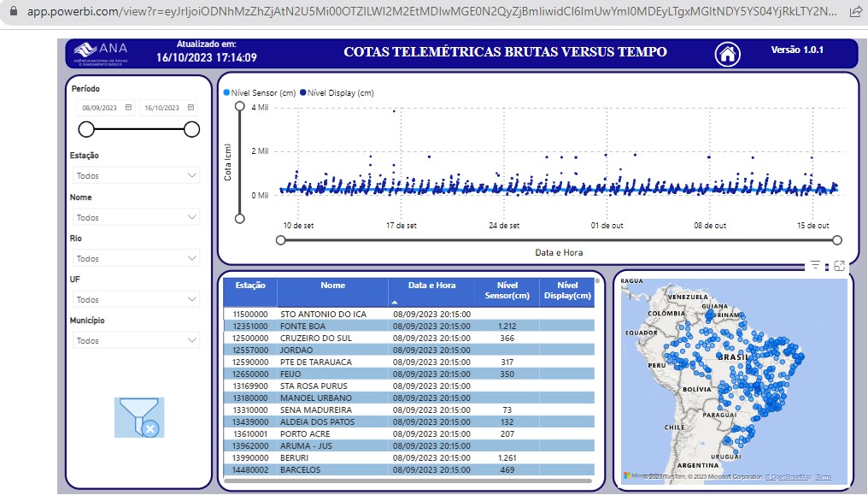Click the browser share icon
This screenshot has width=868, height=495.
pos(855,12)
